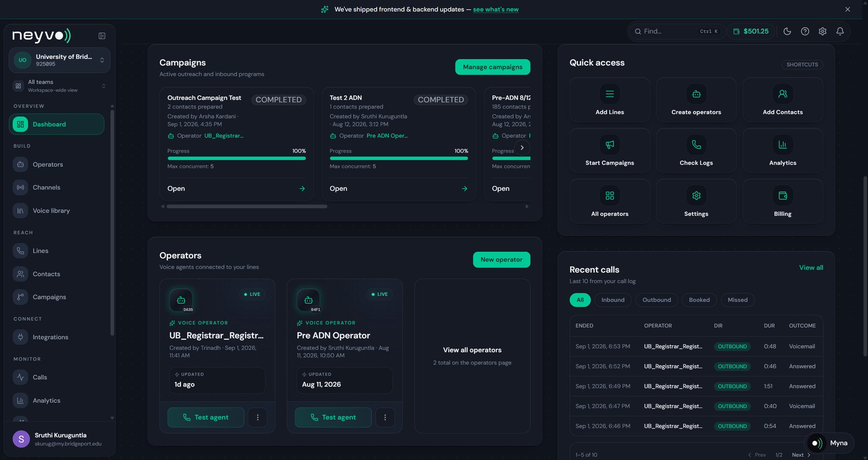Click Add Contacts quick access icon
This screenshot has height=460, width=868.
tap(783, 94)
